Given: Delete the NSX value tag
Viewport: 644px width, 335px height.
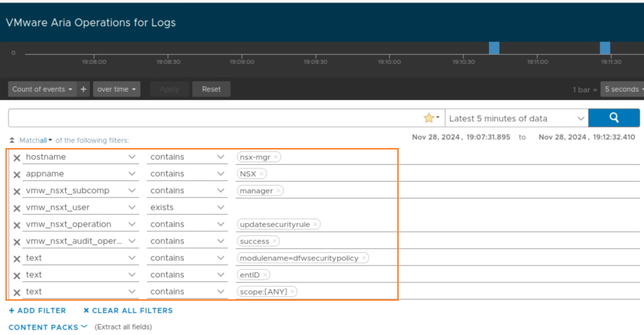Looking at the screenshot, I should click(261, 174).
